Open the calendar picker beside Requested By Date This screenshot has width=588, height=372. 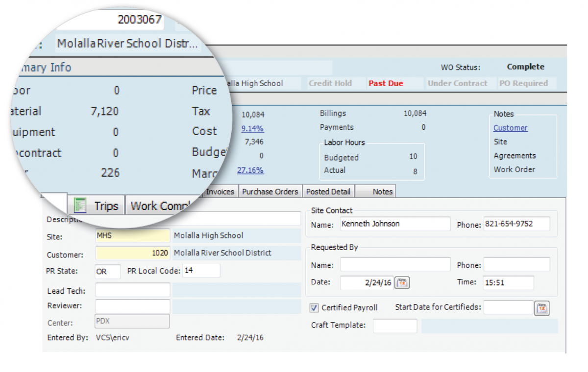coord(402,282)
